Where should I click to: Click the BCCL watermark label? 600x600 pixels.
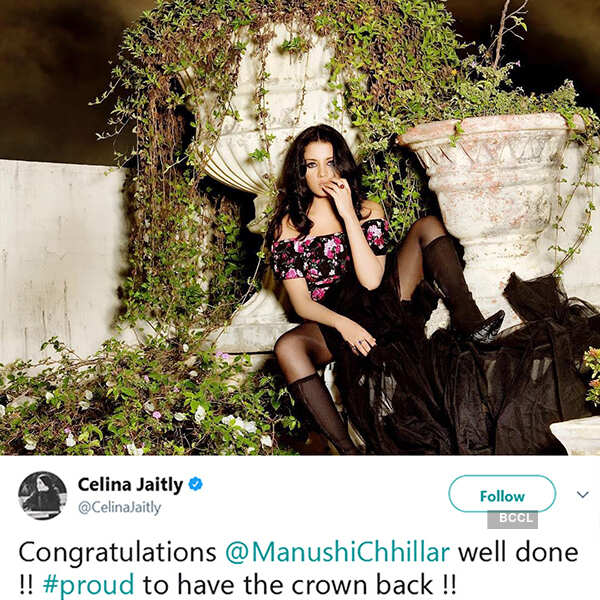pos(512,519)
